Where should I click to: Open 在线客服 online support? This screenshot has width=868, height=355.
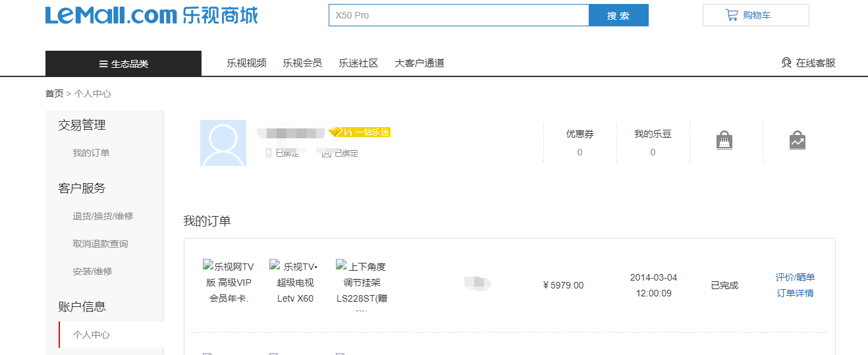pyautogui.click(x=808, y=63)
